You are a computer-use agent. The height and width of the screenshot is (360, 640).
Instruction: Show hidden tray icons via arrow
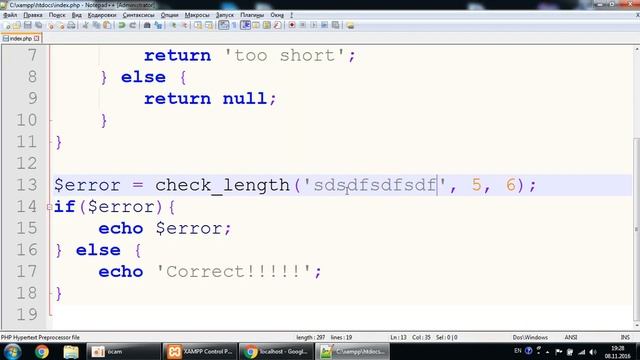click(547, 352)
